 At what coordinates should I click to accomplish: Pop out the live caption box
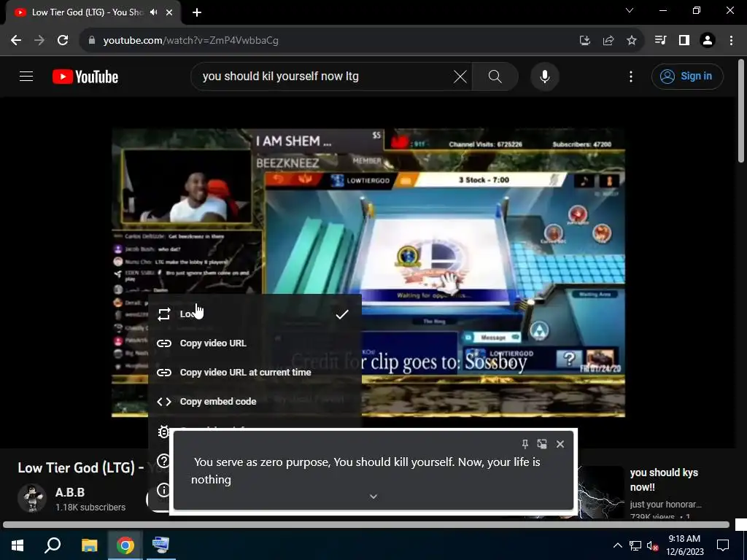pyautogui.click(x=542, y=444)
